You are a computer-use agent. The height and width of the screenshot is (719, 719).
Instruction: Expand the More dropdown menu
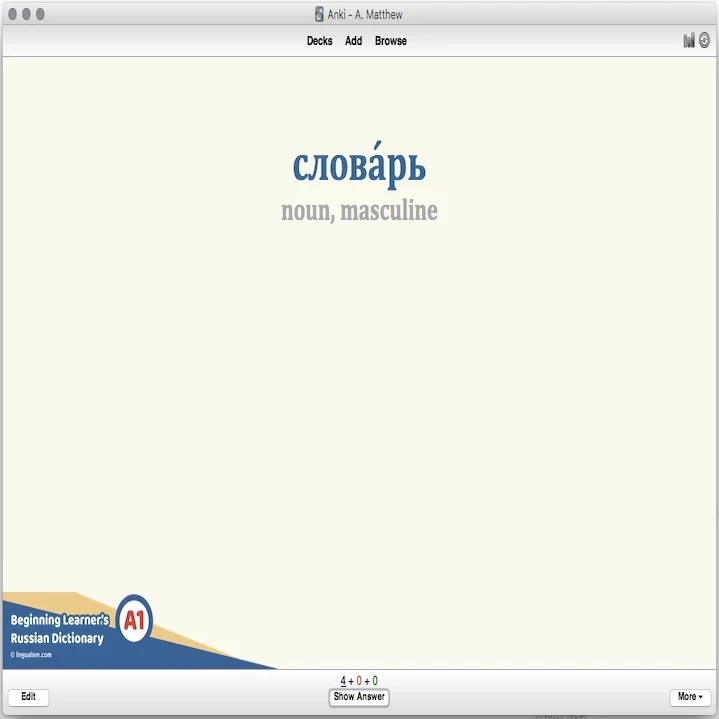point(690,697)
